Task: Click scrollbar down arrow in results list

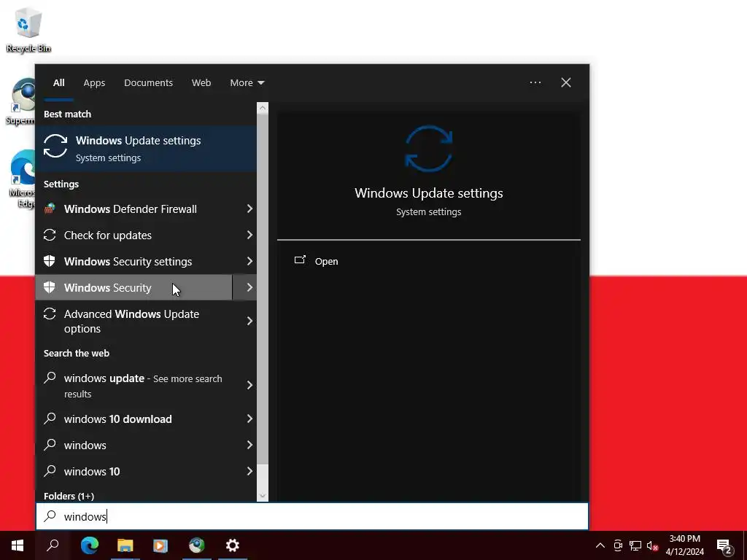Action: point(263,496)
